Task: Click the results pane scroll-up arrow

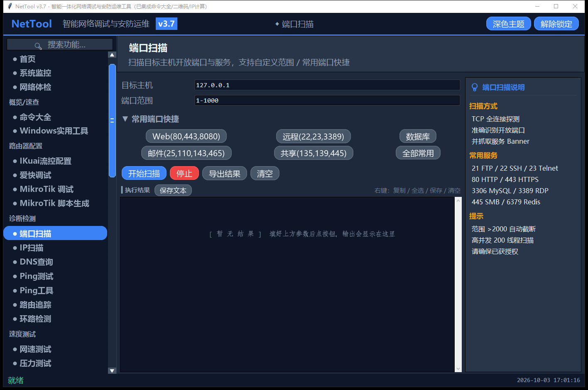Action: click(x=458, y=201)
